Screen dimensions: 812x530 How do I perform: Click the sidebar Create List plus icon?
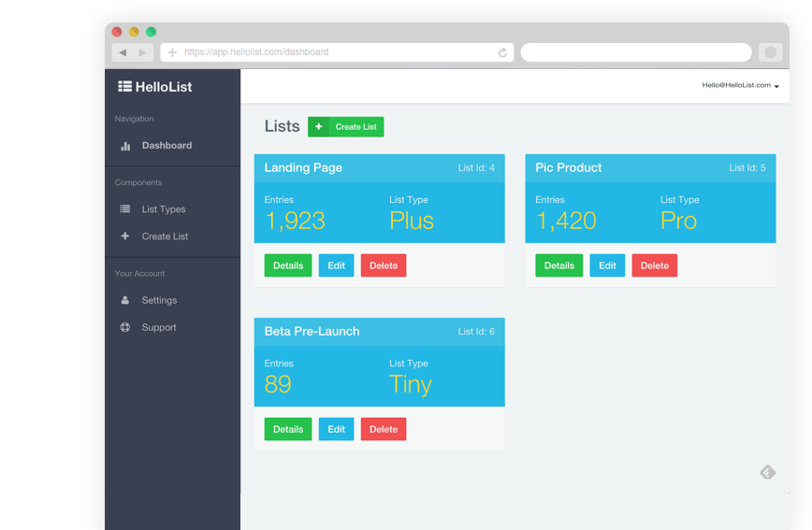124,236
